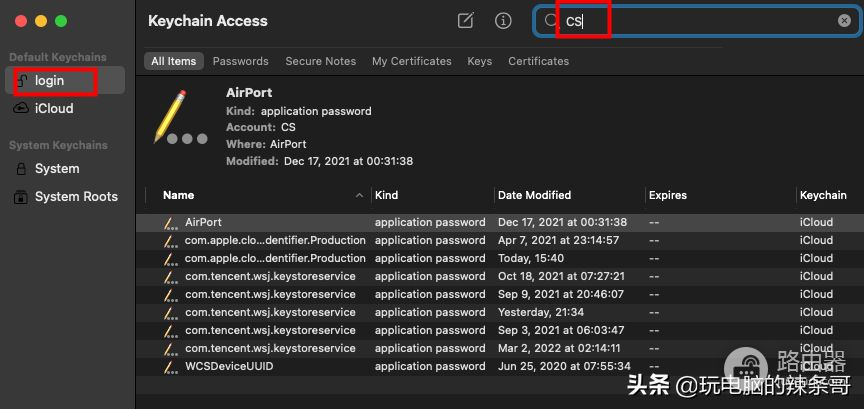Image resolution: width=864 pixels, height=409 pixels.
Task: Click the search magnifier icon
Action: coord(552,21)
